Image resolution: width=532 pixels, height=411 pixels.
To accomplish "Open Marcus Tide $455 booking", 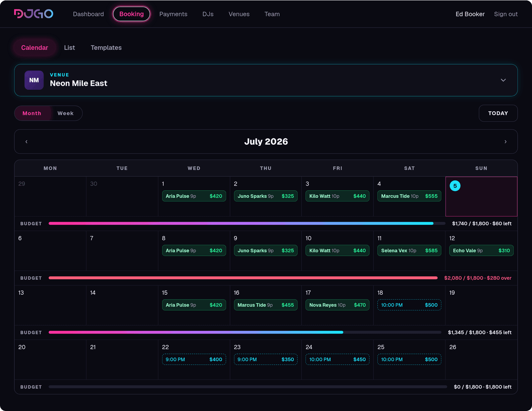I will 266,305.
